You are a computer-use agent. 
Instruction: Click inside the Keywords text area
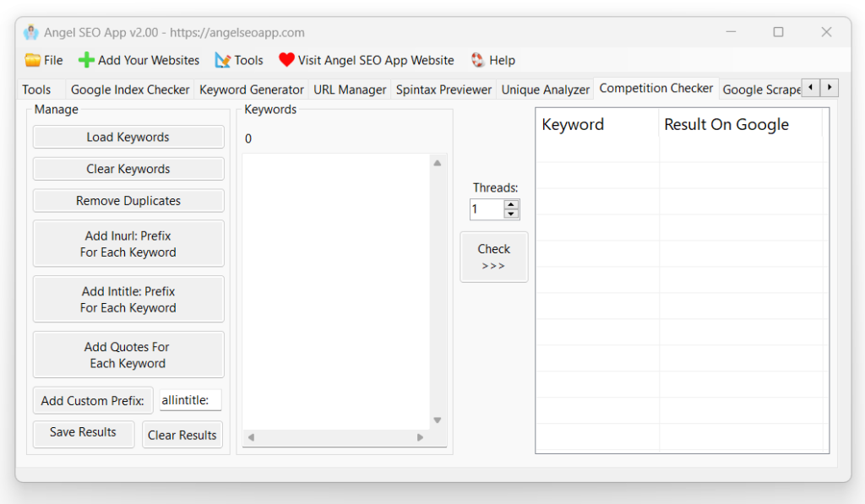(336, 292)
